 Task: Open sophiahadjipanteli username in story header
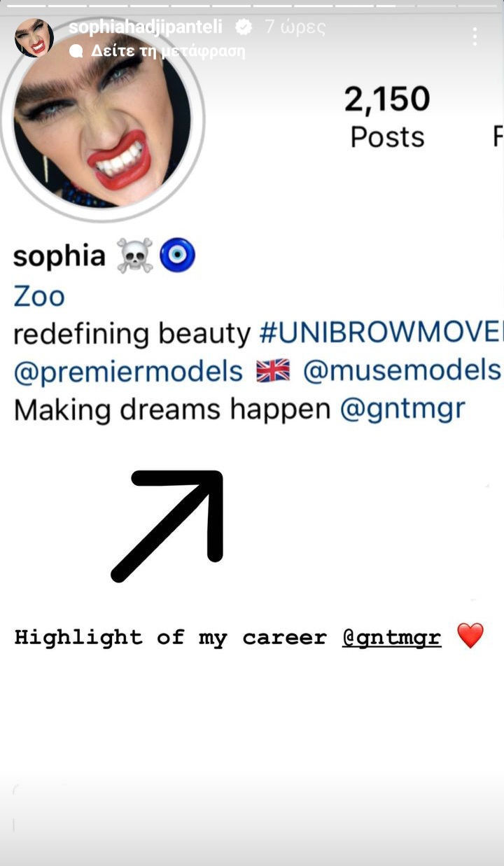(x=146, y=27)
